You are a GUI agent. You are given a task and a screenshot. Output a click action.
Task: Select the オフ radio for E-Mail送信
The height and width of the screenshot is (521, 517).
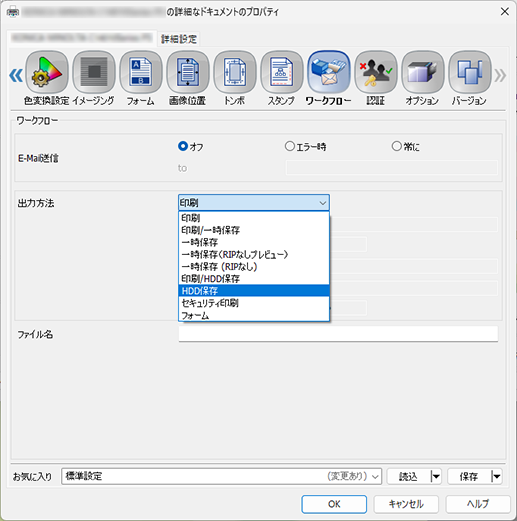tap(183, 146)
